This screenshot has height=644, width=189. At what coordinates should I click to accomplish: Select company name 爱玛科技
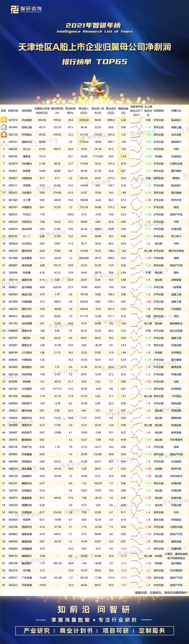pos(27,251)
